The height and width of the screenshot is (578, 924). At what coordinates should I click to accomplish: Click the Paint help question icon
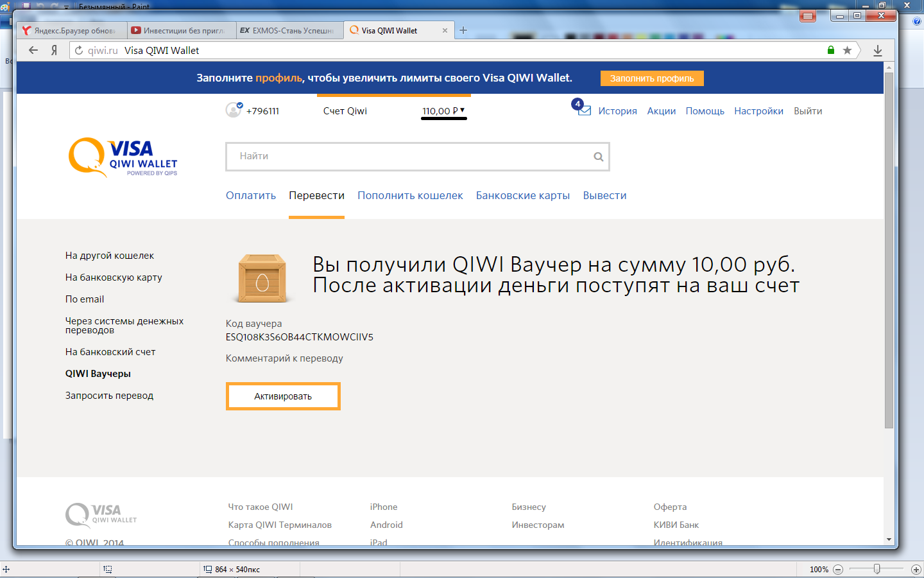click(917, 21)
